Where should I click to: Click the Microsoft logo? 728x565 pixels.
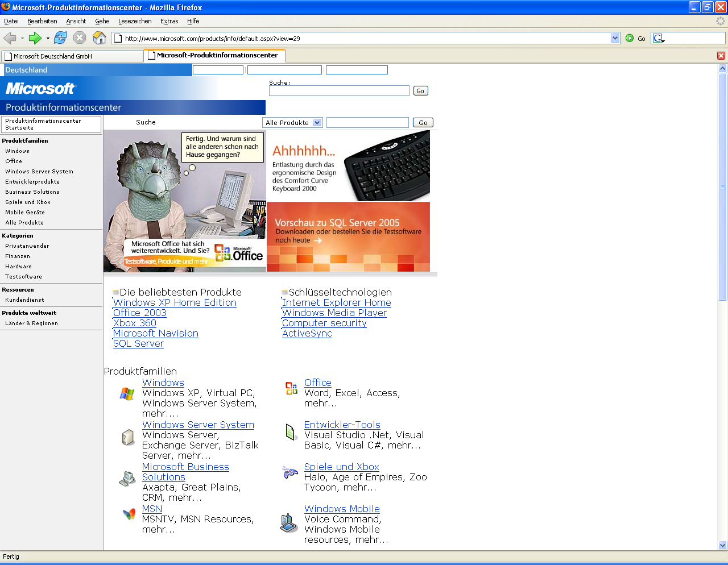tap(40, 89)
